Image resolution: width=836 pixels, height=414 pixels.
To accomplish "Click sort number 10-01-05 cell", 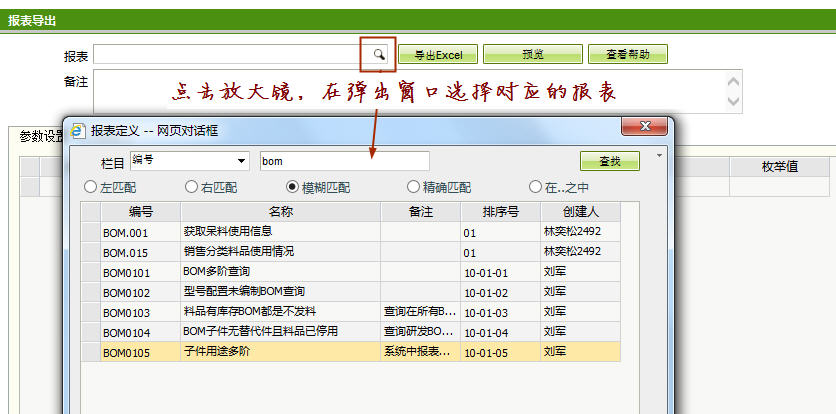I will 501,352.
